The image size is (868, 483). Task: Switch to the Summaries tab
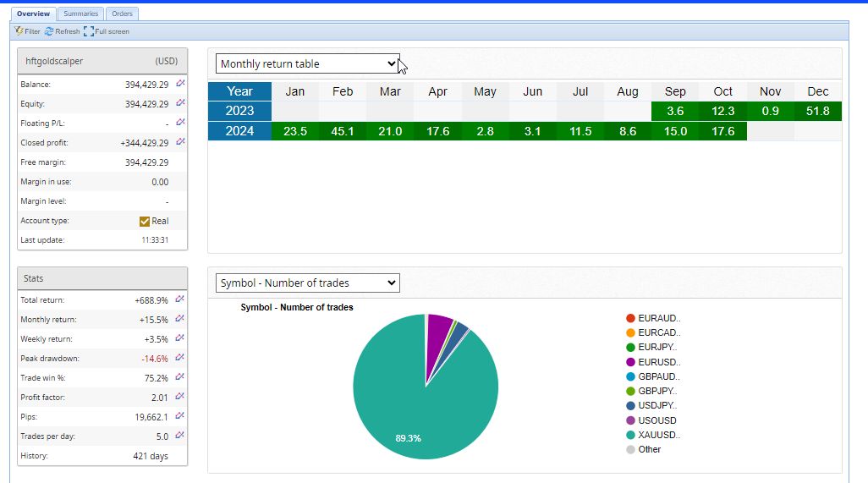pos(80,14)
